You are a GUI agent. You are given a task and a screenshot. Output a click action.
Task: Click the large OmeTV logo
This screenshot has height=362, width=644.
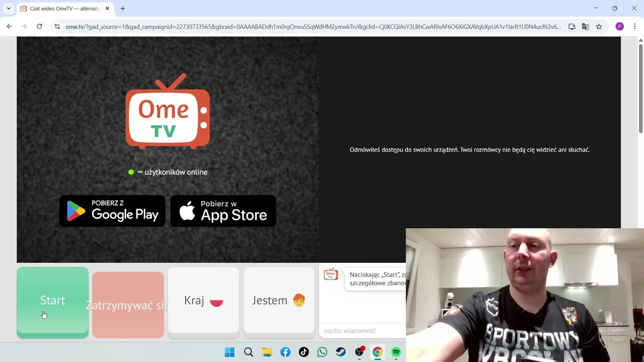click(x=168, y=111)
